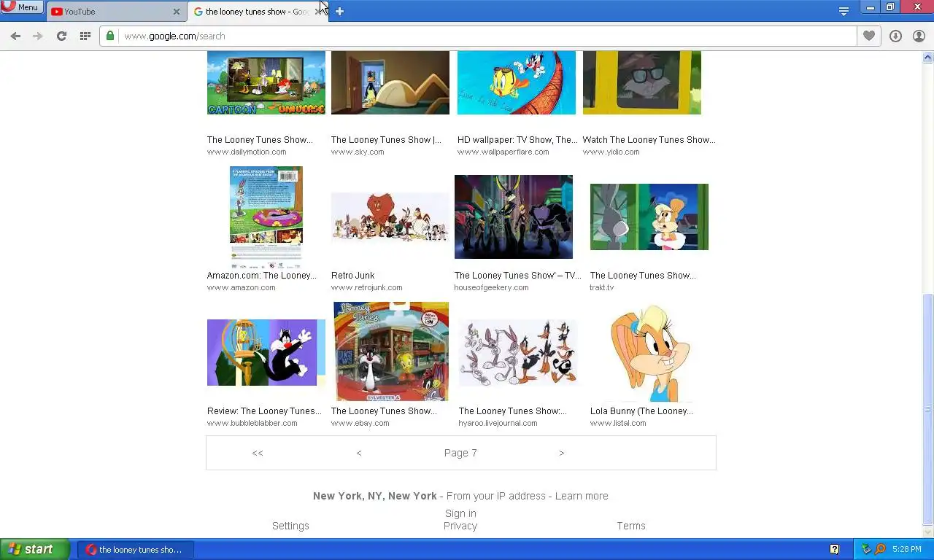Screen dimensions: 934x560
Task: Click the green padlock security icon
Action: tap(110, 36)
